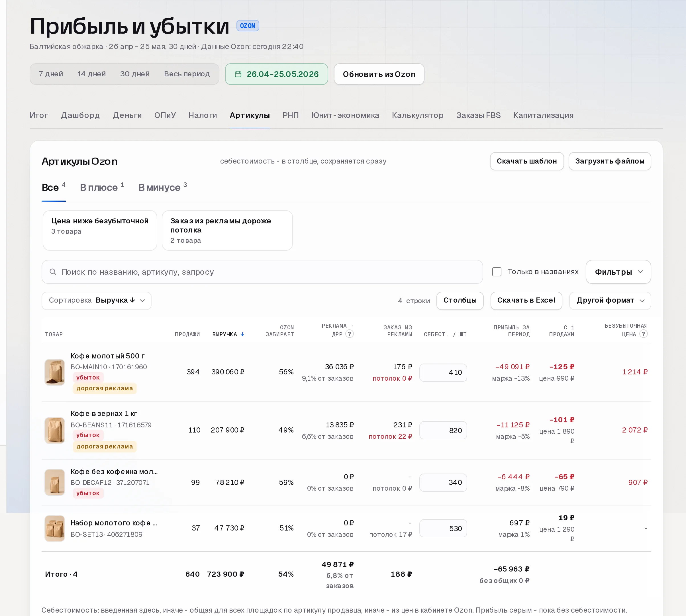
Task: Enable the Только в названиях checkbox
Action: coord(497,272)
